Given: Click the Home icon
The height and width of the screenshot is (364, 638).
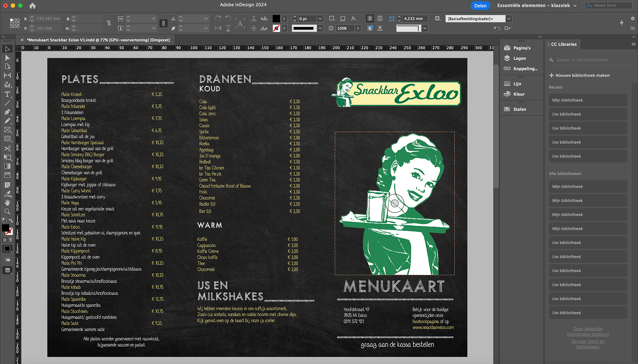Looking at the screenshot, I should pyautogui.click(x=32, y=6).
